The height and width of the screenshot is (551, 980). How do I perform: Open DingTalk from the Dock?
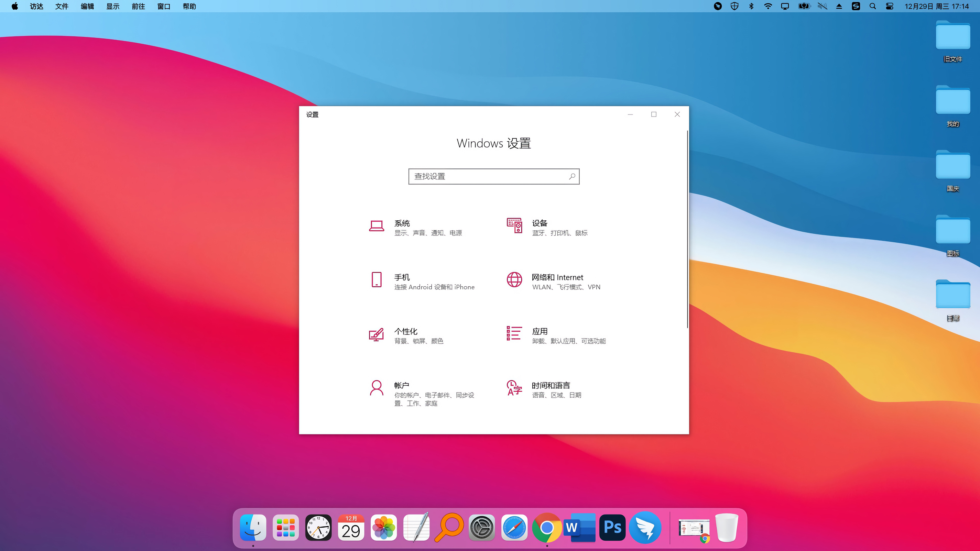[x=645, y=527]
